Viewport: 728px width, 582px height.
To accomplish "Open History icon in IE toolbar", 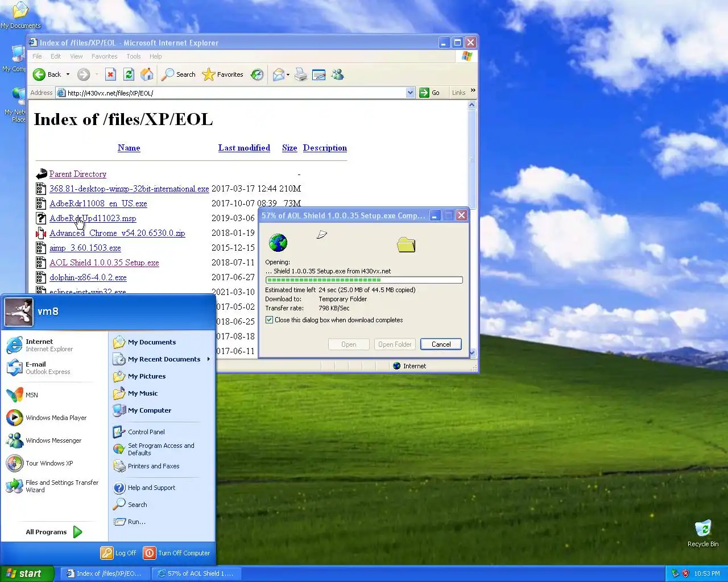I will point(257,74).
